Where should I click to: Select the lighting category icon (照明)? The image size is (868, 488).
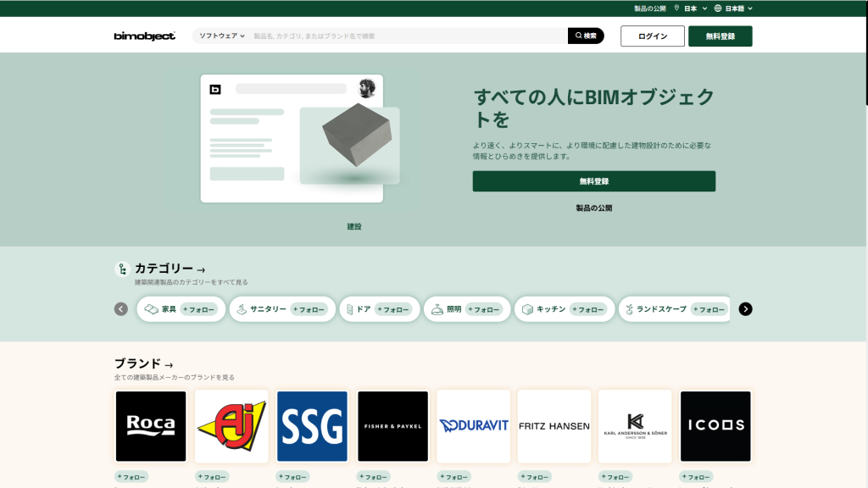(x=437, y=309)
